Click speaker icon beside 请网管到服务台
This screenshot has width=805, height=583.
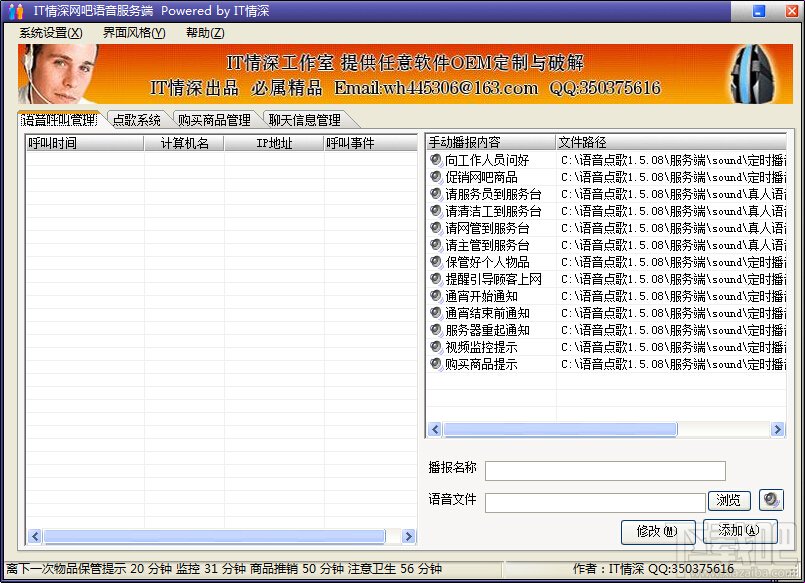pos(436,228)
